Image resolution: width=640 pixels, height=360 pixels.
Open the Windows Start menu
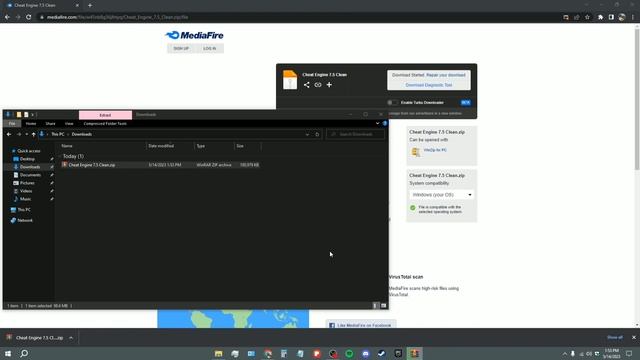[8, 353]
